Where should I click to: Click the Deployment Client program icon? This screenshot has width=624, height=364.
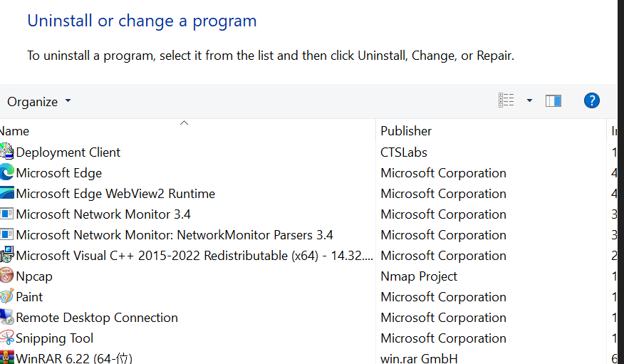tap(6, 152)
